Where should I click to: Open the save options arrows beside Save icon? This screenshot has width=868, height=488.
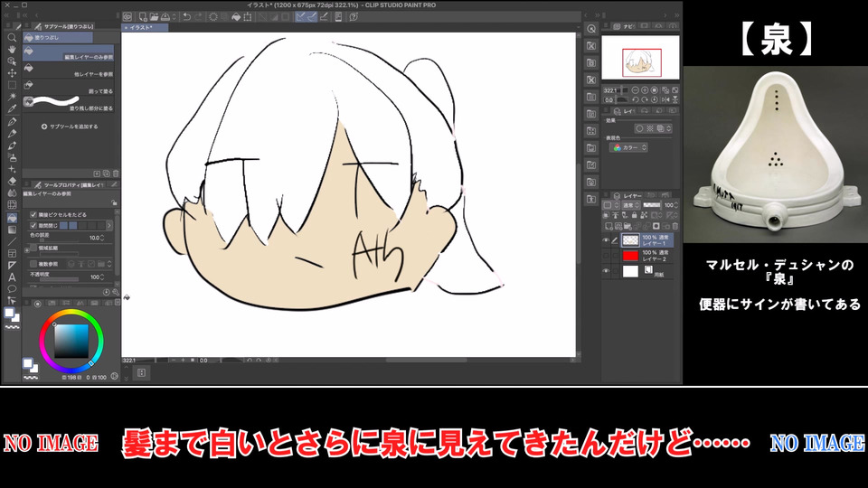(174, 16)
